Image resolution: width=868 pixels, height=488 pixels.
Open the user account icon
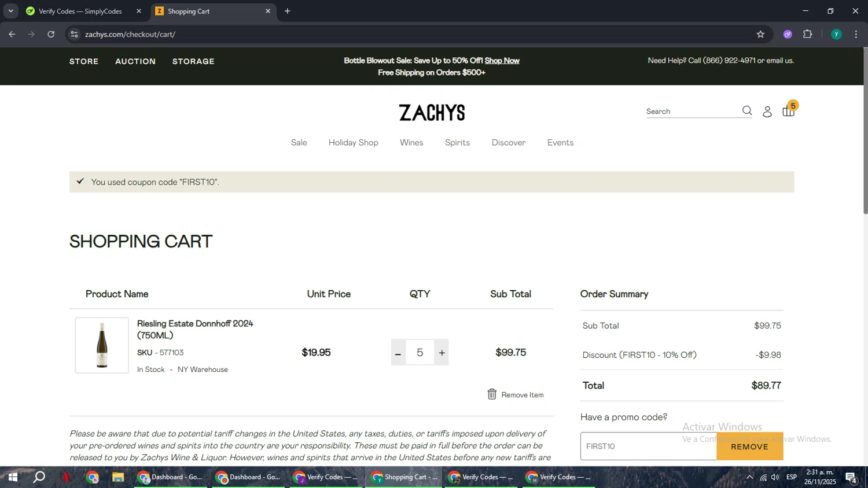tap(767, 112)
